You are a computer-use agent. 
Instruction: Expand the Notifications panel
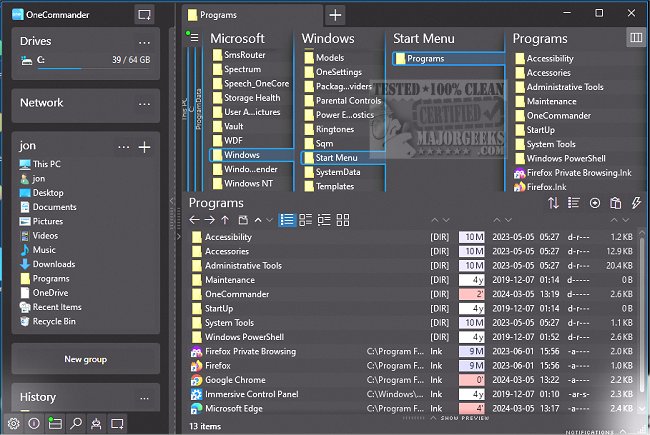coord(596,432)
